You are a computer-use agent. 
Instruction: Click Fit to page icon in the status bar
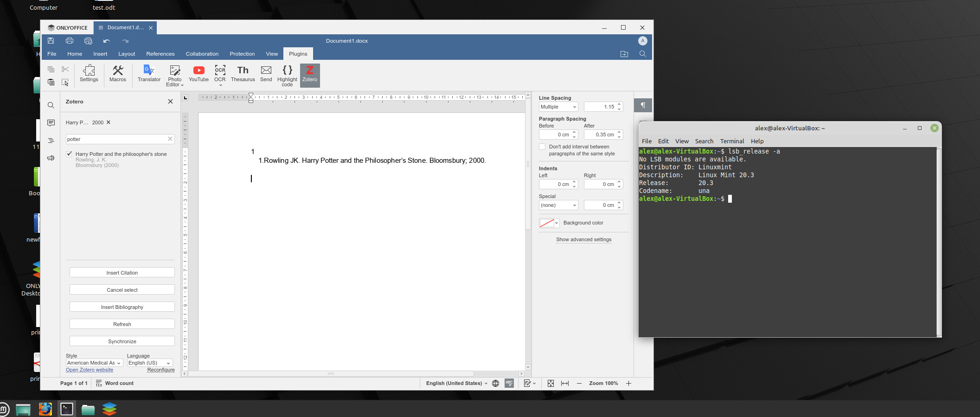tap(551, 383)
